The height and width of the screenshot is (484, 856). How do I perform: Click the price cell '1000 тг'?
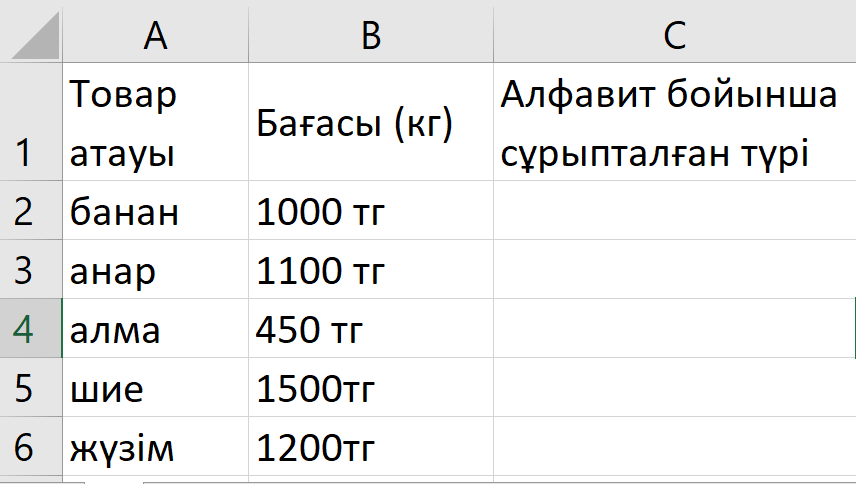pos(371,211)
